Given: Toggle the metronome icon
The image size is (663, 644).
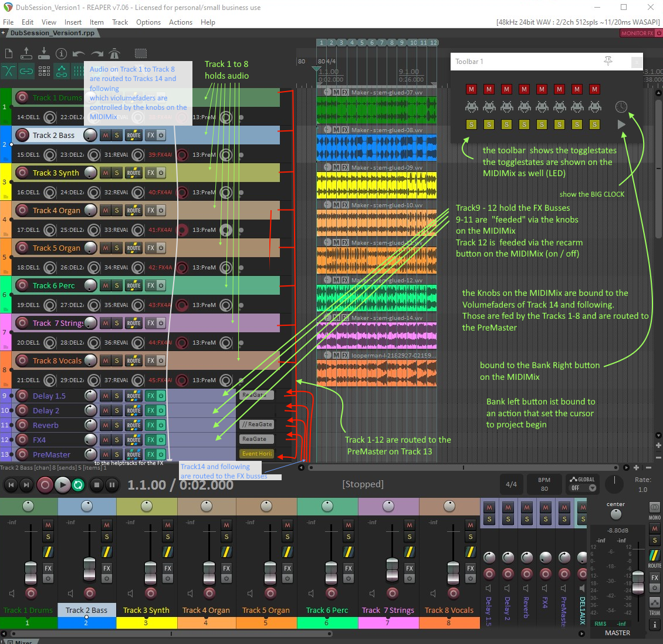Looking at the screenshot, I should (114, 54).
